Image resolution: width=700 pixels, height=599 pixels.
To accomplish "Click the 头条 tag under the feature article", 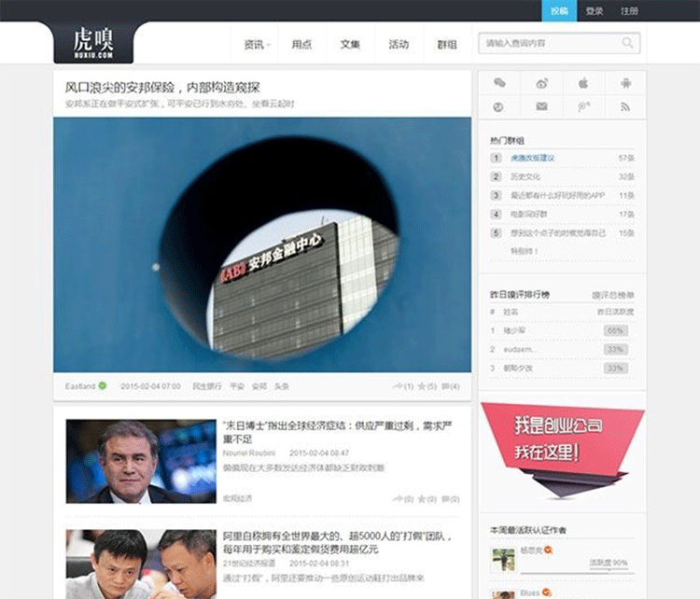I will (281, 386).
